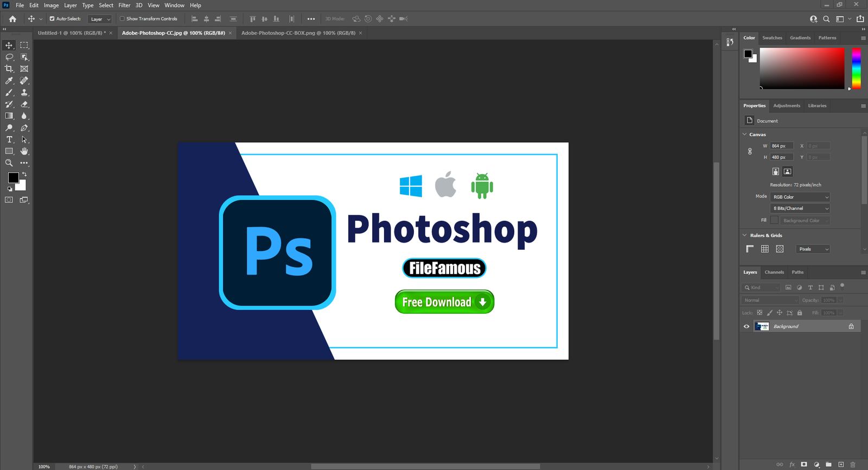Toggle Quick Mask mode icon

[9, 200]
